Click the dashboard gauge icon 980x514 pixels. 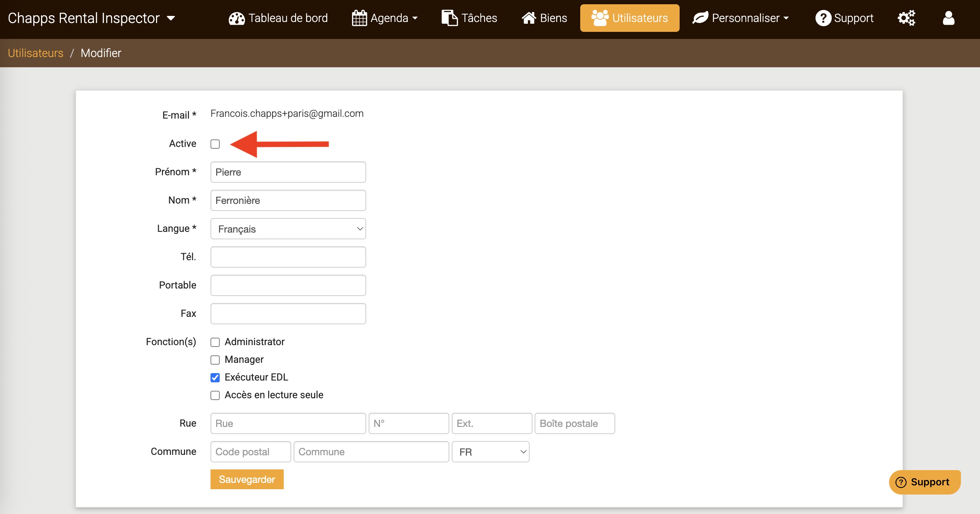pos(236,18)
